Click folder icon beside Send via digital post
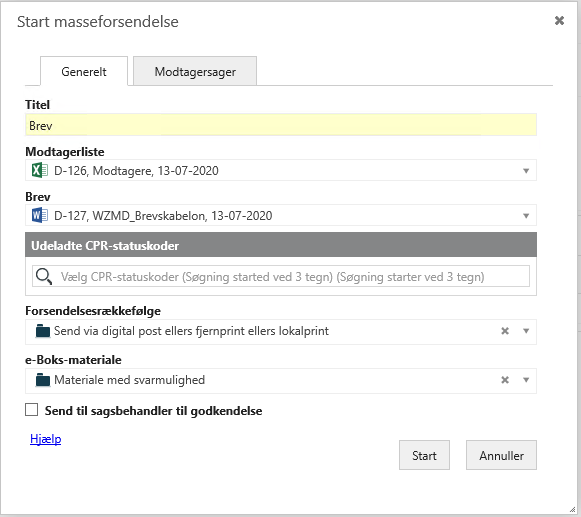Image resolution: width=581 pixels, height=517 pixels. click(x=43, y=331)
